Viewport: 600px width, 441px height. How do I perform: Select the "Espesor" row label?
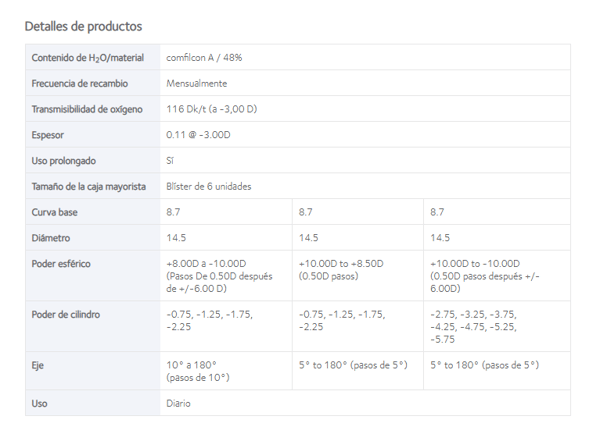48,134
